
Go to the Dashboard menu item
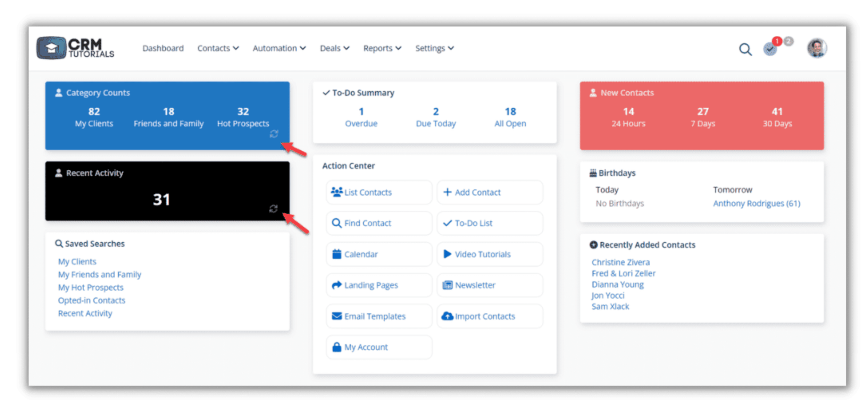tap(163, 48)
